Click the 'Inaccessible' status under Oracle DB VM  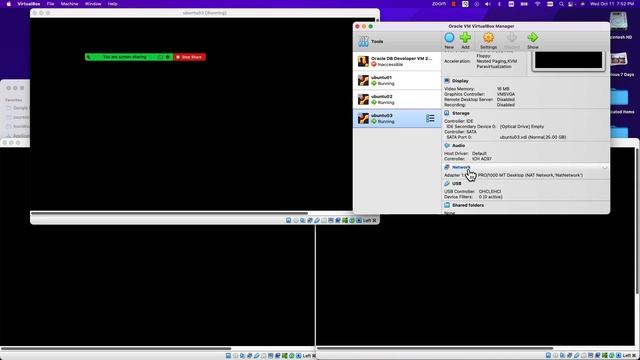pyautogui.click(x=390, y=64)
